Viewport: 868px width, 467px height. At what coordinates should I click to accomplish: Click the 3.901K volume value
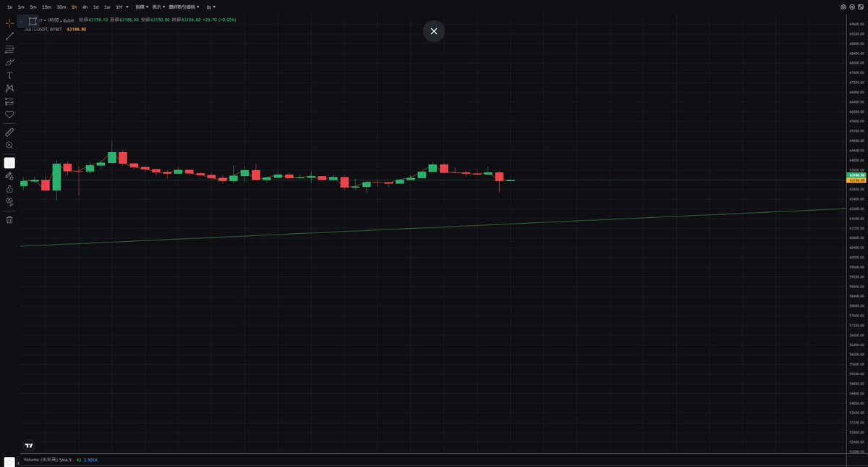click(90, 460)
